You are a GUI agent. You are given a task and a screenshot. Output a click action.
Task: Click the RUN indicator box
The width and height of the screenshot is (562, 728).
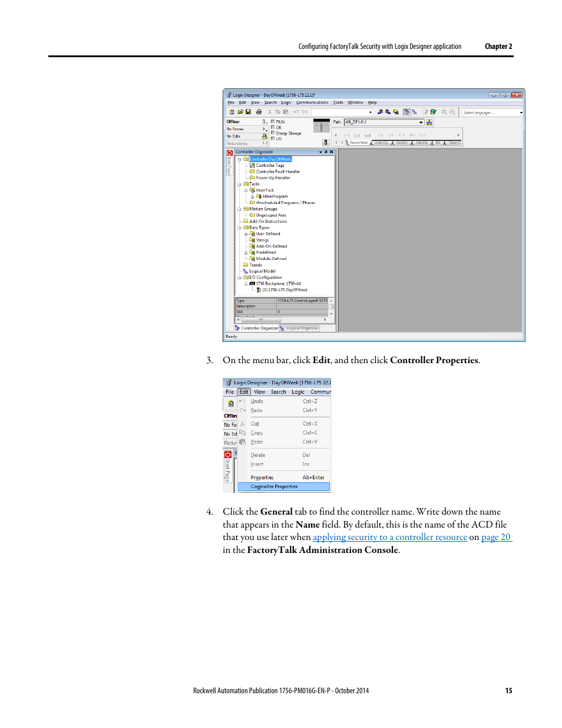tap(273, 122)
